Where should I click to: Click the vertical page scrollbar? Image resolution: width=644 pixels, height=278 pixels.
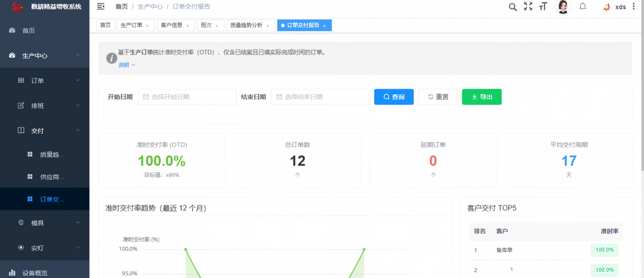point(642,85)
